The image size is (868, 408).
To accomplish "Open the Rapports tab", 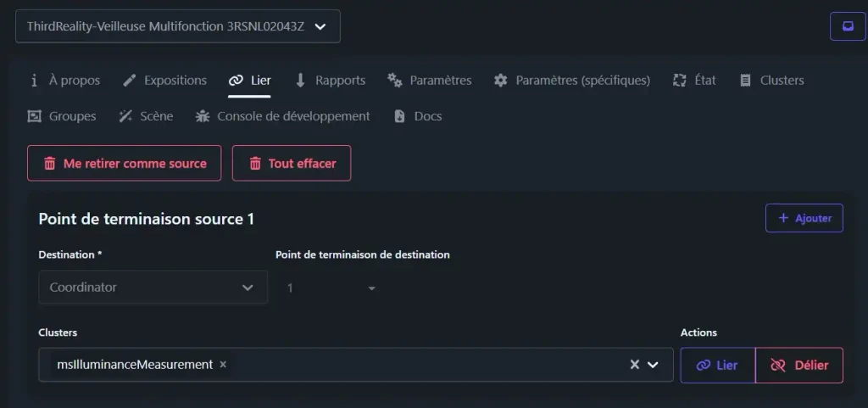I will [x=331, y=81].
